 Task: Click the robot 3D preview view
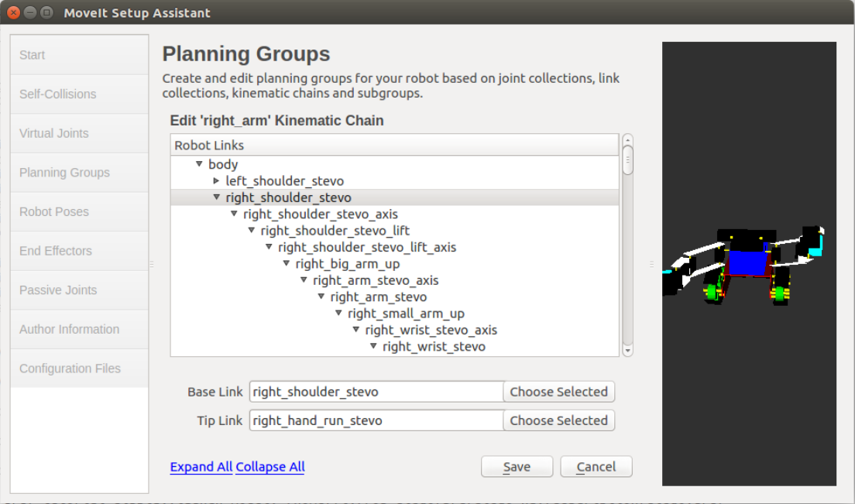pos(749,264)
